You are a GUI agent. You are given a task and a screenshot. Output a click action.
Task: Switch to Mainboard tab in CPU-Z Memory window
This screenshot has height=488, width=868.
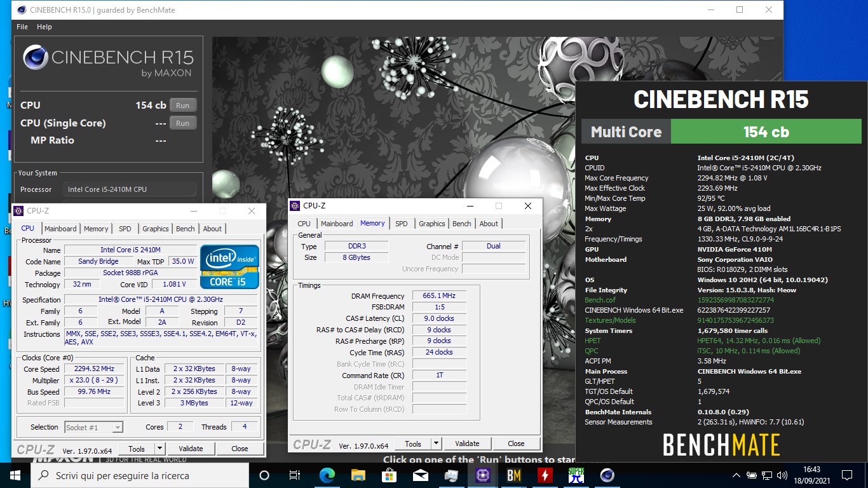coord(337,224)
